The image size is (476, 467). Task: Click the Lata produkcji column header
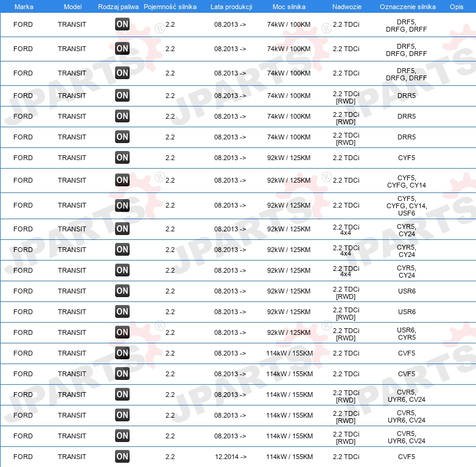(x=231, y=7)
